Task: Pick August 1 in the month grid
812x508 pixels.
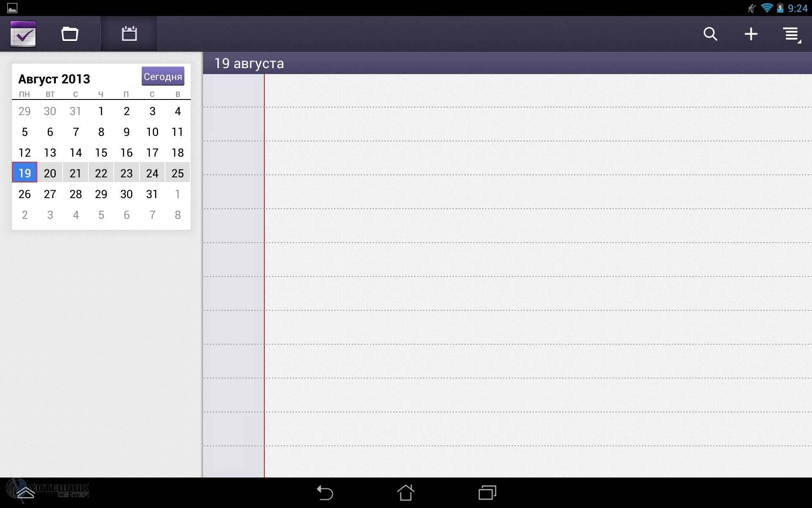Action: (x=101, y=111)
